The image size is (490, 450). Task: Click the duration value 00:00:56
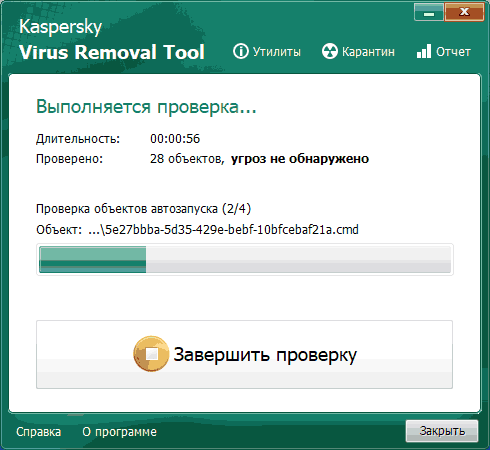pos(175,139)
